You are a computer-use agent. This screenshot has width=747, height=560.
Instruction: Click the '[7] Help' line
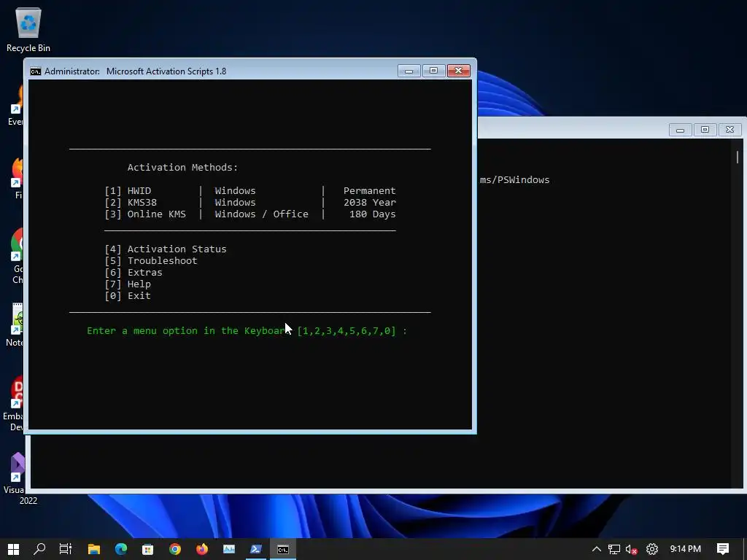[x=128, y=284]
